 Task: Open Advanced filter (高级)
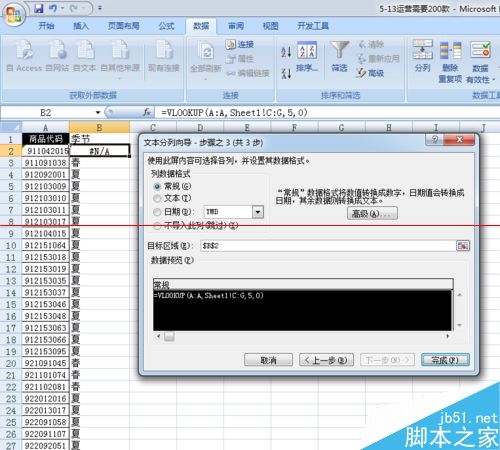coord(370,73)
